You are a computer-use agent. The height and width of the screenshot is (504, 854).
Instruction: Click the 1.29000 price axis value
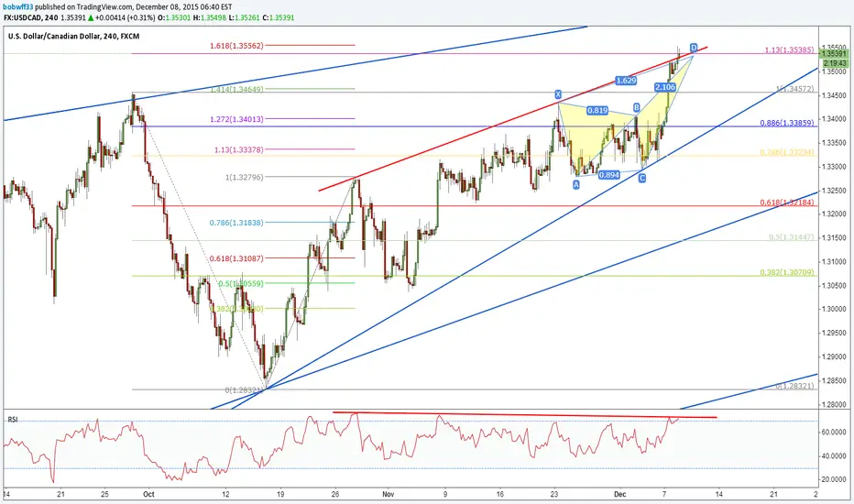835,356
